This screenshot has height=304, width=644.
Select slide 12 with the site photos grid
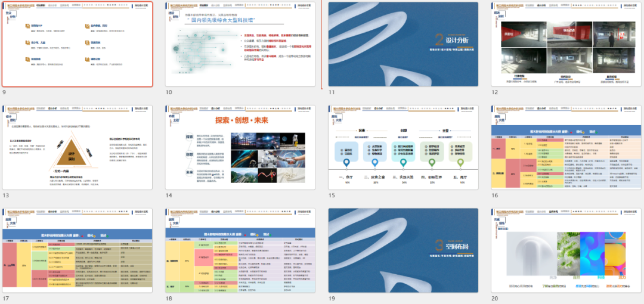[566, 44]
